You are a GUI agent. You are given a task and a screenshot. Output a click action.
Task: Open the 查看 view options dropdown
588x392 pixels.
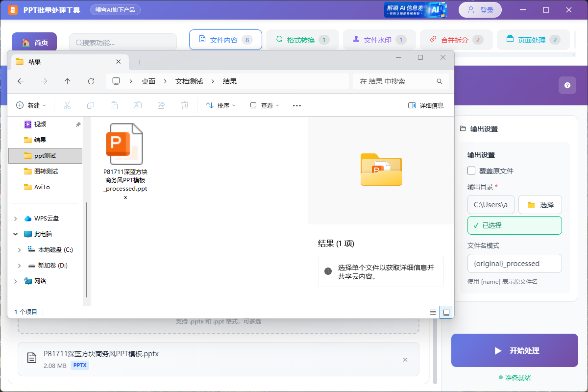coord(264,105)
